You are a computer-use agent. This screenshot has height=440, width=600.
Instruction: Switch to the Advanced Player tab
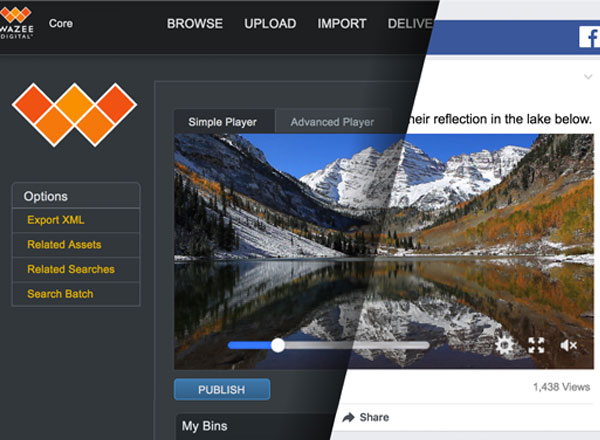pos(333,122)
